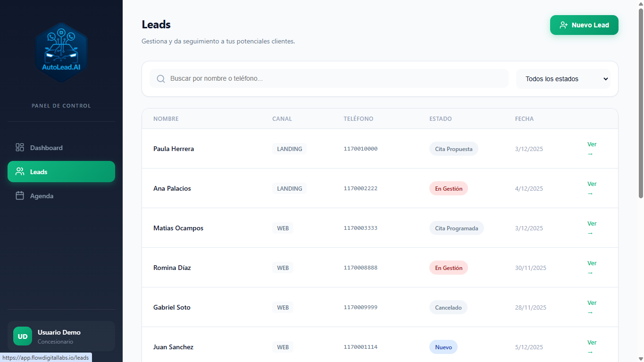Click the date 5/12/2025

point(529,347)
